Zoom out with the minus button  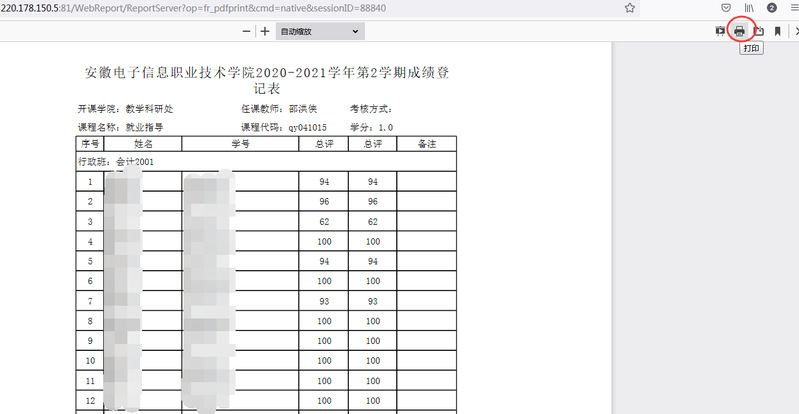[247, 31]
